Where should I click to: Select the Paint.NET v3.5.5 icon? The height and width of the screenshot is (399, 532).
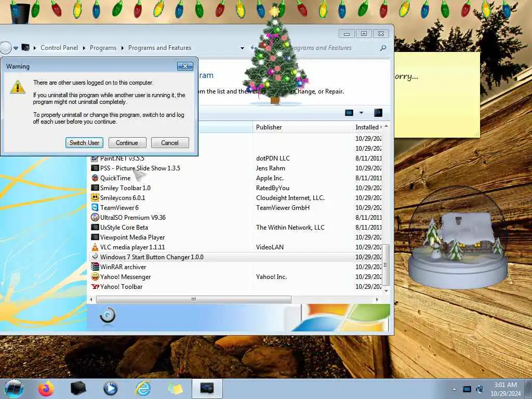(x=95, y=158)
